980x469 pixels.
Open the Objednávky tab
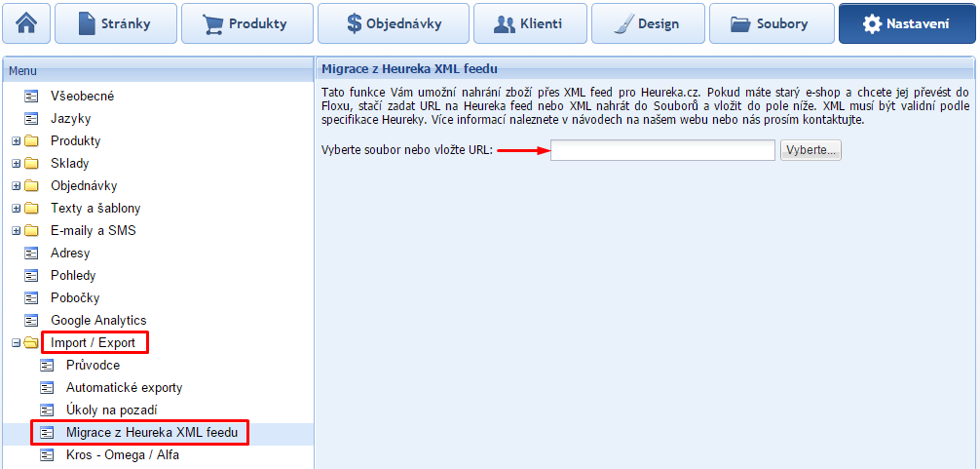click(x=394, y=23)
